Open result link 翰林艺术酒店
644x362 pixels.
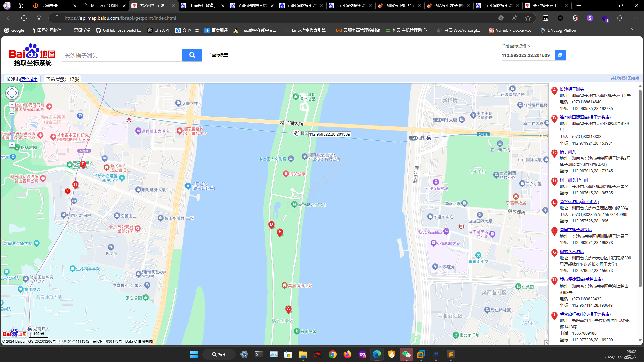pyautogui.click(x=572, y=252)
